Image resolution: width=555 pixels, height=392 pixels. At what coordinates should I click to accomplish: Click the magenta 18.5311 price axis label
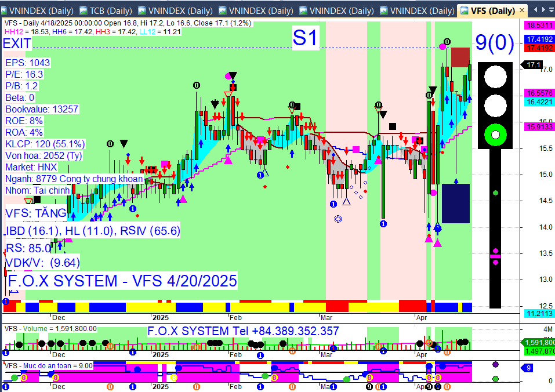[539, 25]
